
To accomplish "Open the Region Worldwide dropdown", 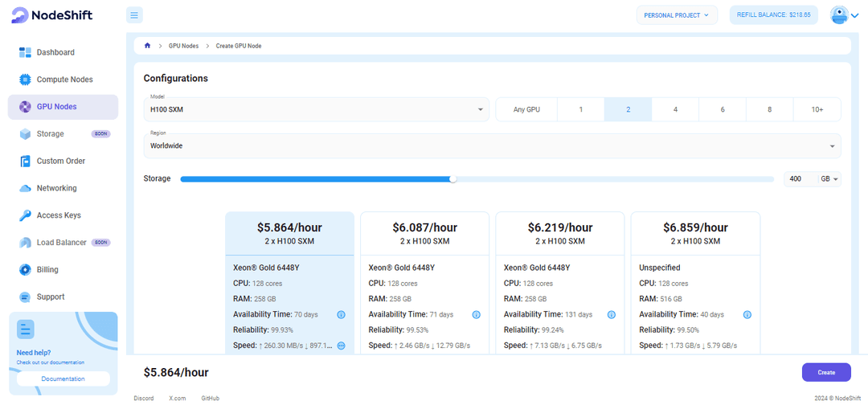I will coord(492,145).
